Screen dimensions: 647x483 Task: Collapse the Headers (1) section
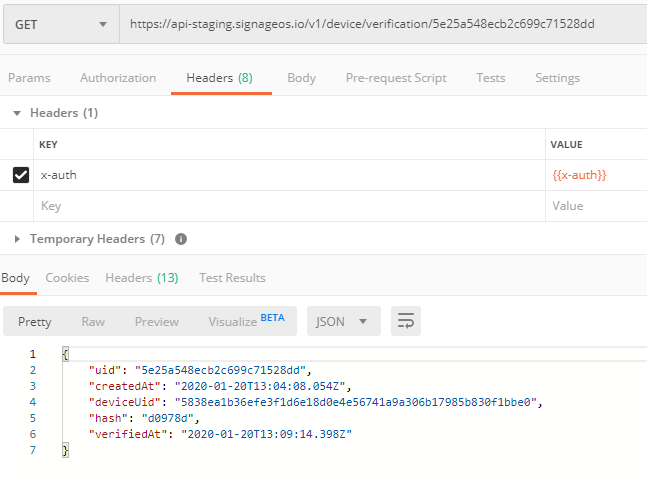point(17,113)
